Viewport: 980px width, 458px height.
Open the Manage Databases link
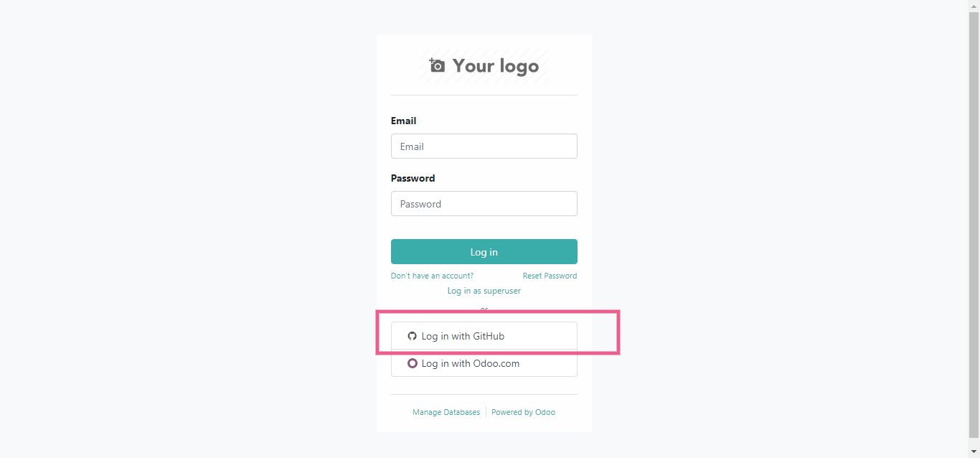[446, 412]
